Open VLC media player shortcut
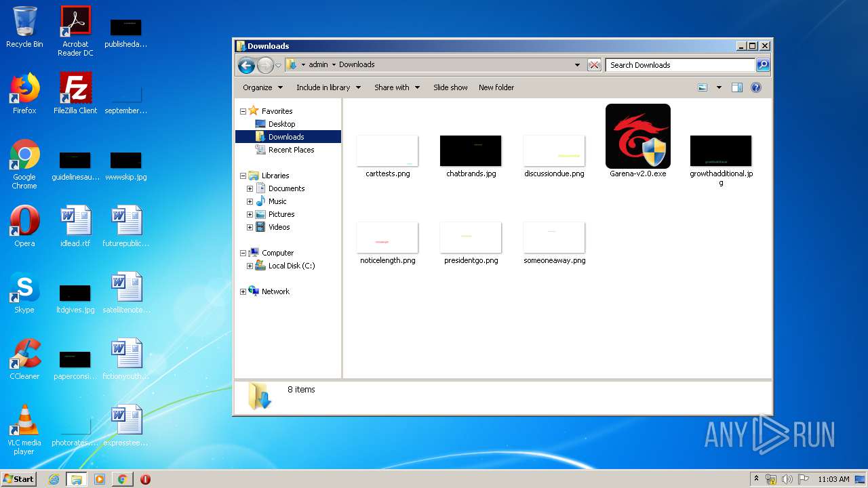The width and height of the screenshot is (868, 488). click(x=24, y=430)
